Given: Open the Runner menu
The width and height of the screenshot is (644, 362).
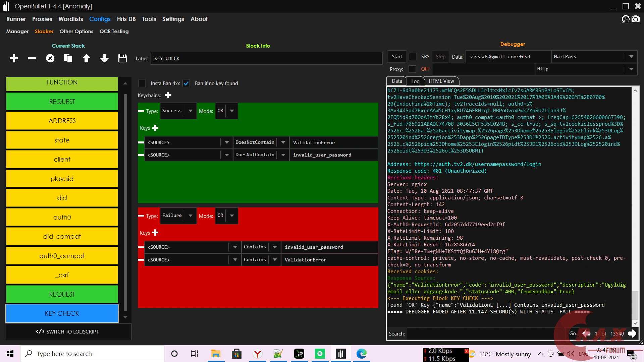Looking at the screenshot, I should [x=16, y=19].
